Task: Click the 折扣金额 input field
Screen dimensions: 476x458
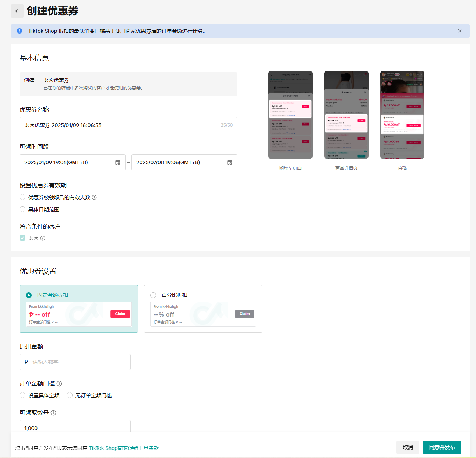Action: click(x=79, y=362)
